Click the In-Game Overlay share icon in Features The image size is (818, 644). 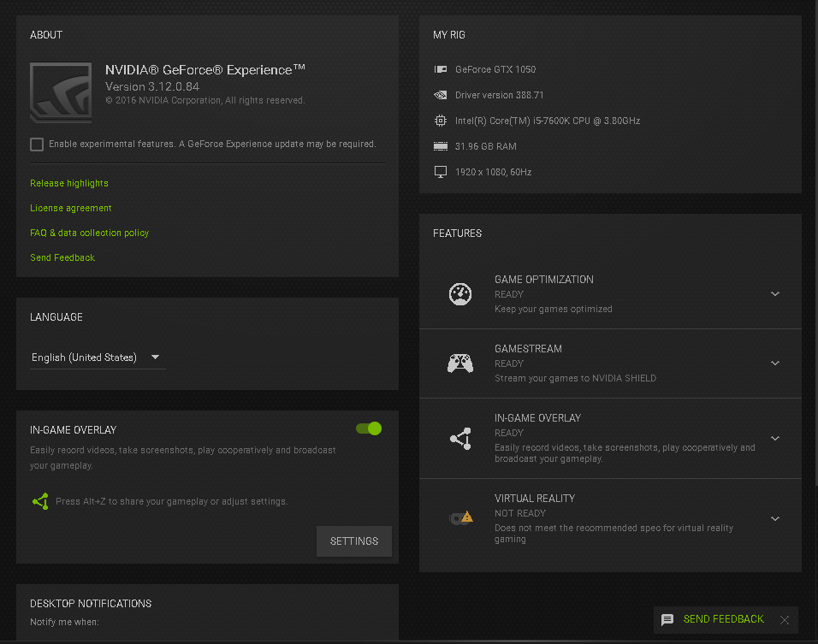click(460, 439)
